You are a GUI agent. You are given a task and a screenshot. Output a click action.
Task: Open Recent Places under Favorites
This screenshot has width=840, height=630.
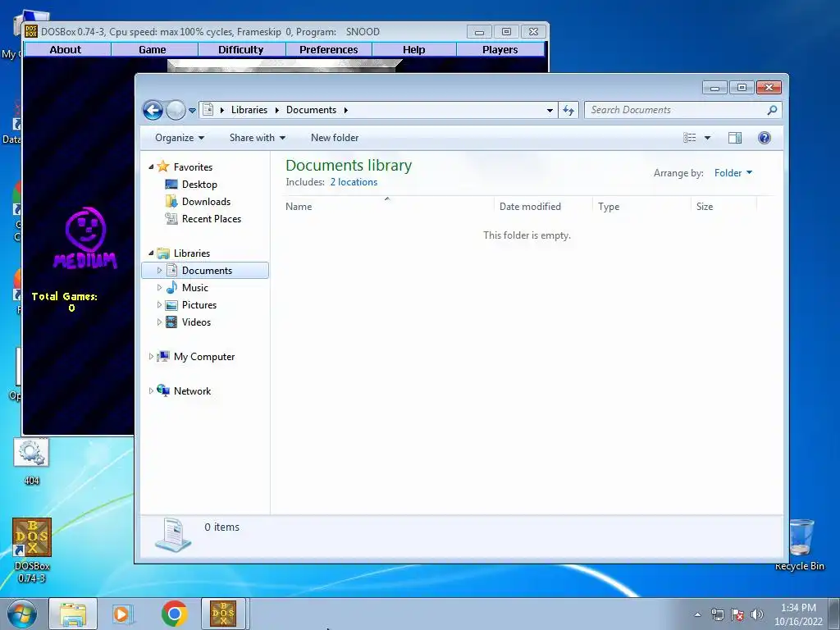pos(212,218)
